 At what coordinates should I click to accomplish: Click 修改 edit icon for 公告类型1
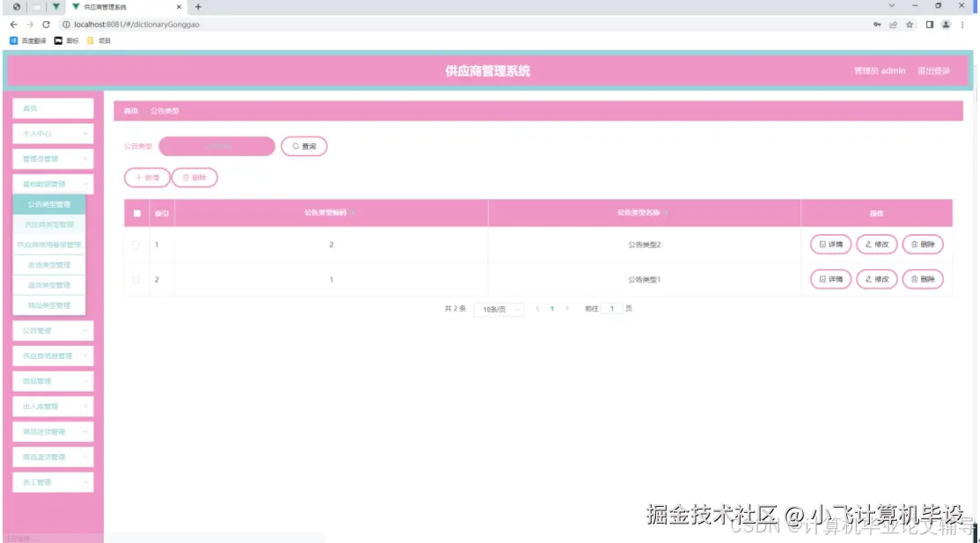(x=876, y=279)
